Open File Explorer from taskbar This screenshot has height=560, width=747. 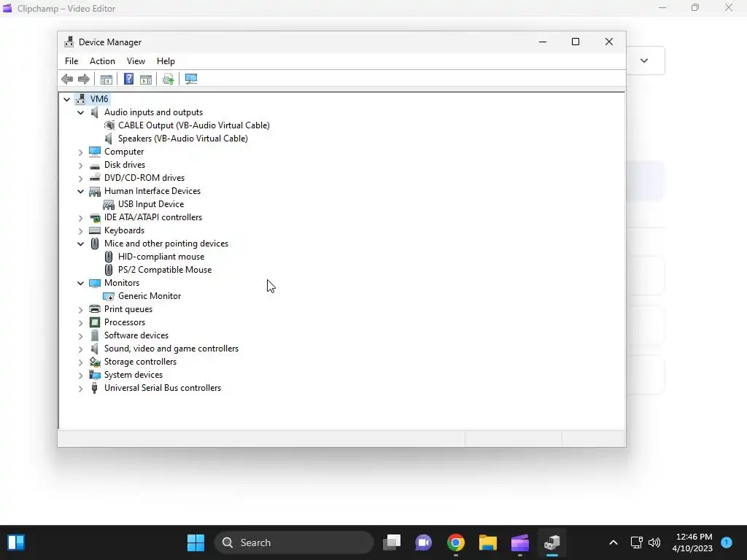[488, 542]
